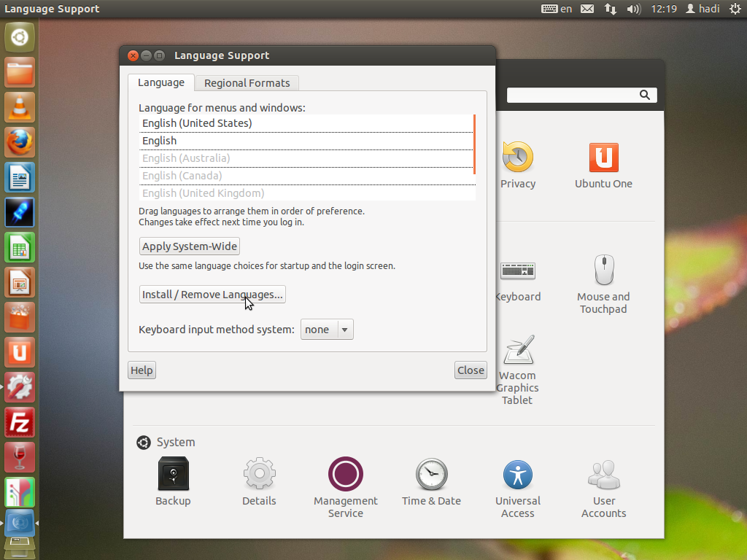
Task: Select the Language tab
Action: pos(161,82)
